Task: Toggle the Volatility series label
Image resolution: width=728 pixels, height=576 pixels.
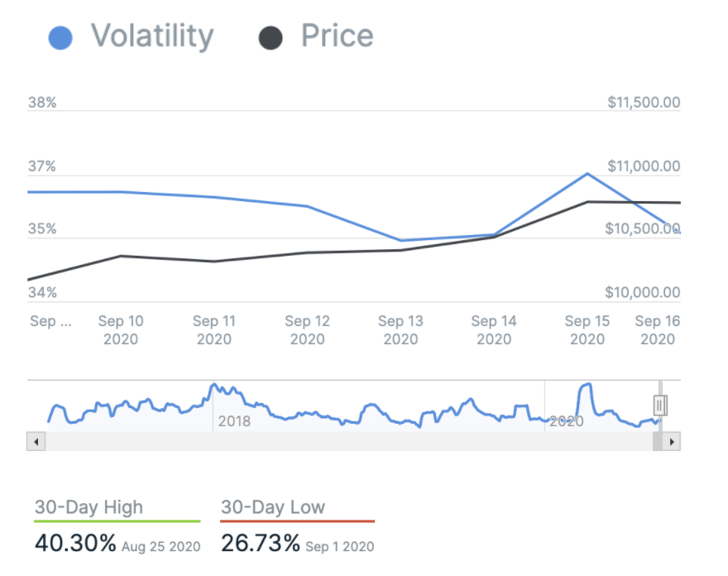Action: coord(152,36)
